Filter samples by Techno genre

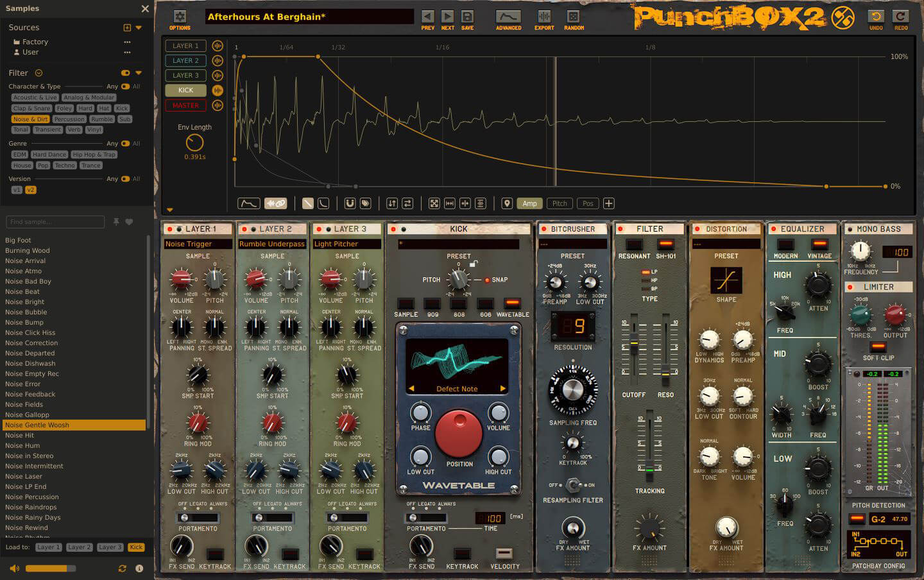[65, 166]
